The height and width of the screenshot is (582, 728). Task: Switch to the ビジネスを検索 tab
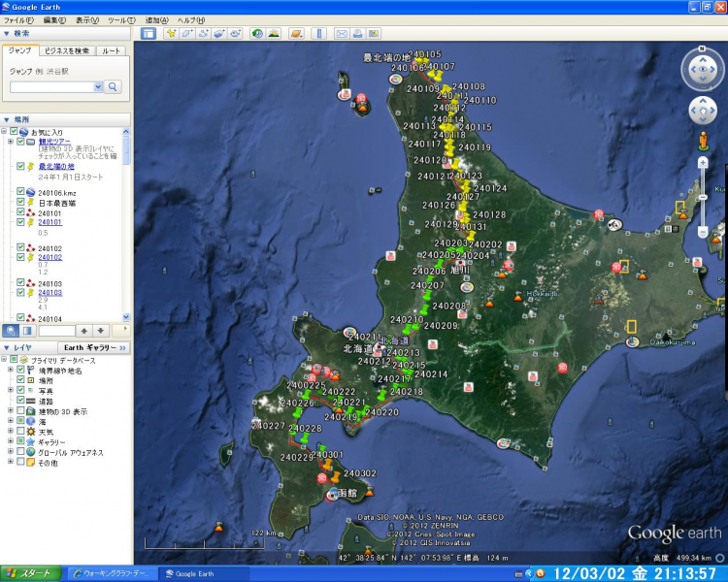67,51
